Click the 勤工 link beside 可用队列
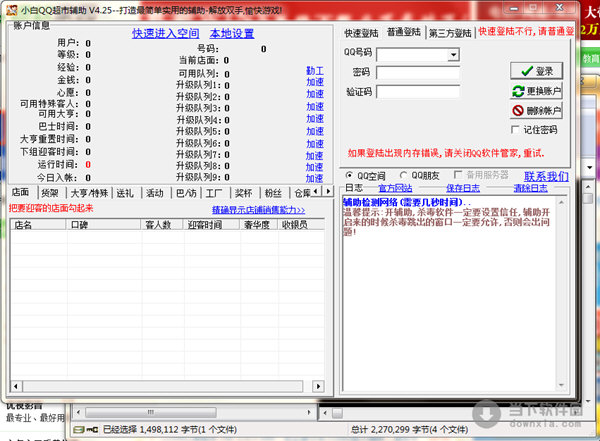The height and width of the screenshot is (441, 600). [315, 71]
